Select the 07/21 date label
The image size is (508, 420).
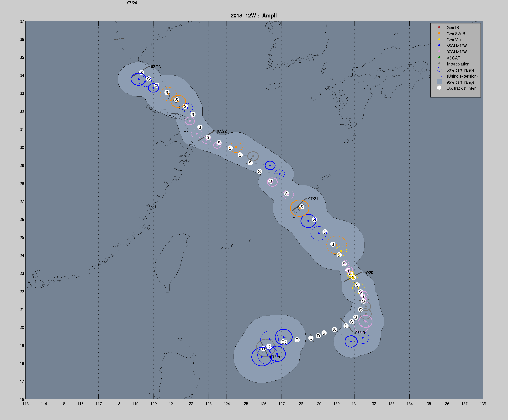click(x=313, y=199)
